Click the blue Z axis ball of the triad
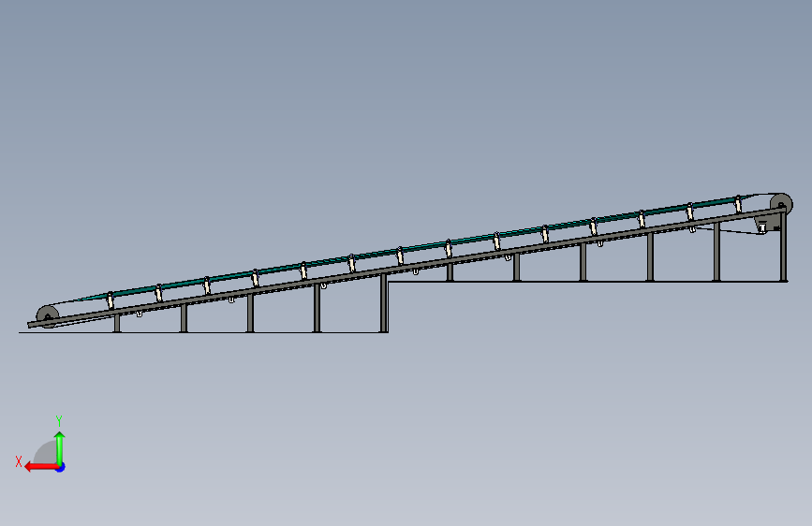 click(x=61, y=467)
